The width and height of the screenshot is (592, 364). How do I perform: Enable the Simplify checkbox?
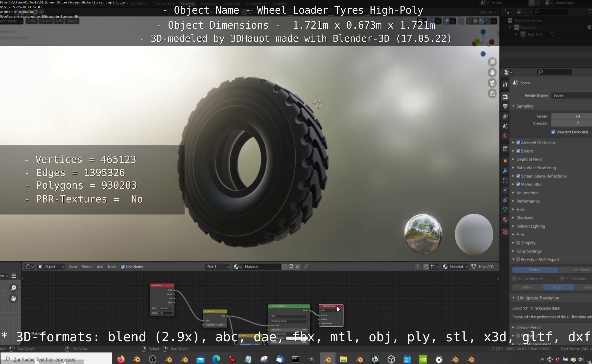pyautogui.click(x=518, y=243)
